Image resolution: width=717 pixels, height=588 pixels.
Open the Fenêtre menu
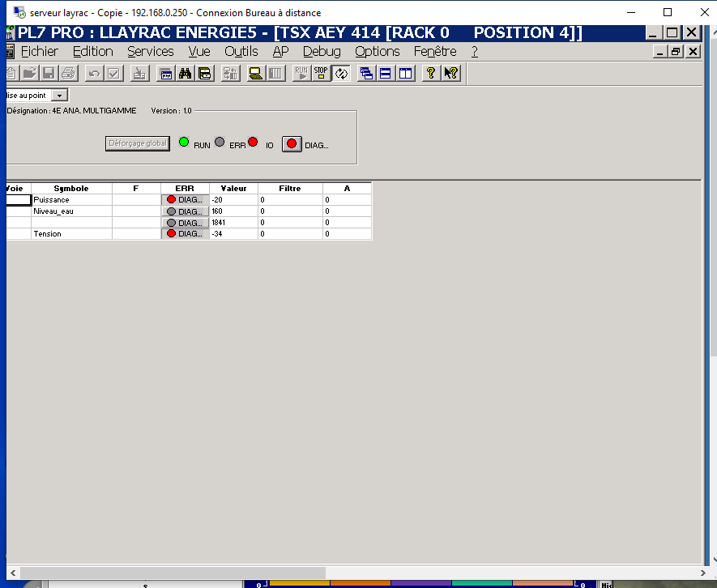pos(435,51)
